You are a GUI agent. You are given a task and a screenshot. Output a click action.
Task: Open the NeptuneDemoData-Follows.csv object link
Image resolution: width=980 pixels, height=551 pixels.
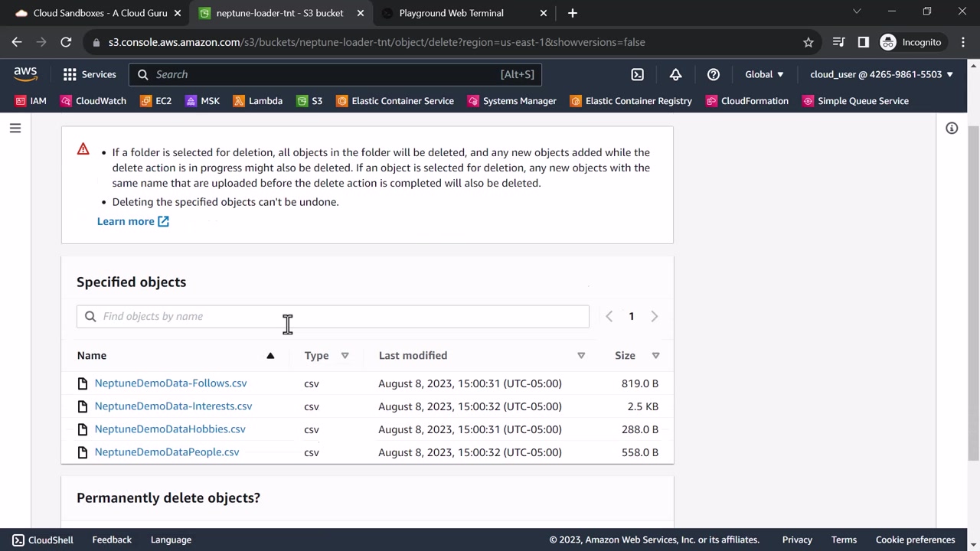pos(171,383)
